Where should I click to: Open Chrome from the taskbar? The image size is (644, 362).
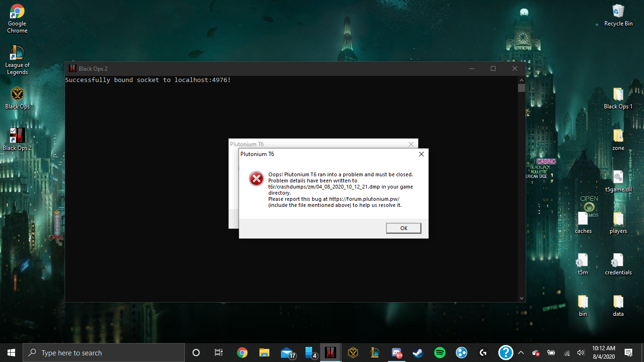[242, 353]
